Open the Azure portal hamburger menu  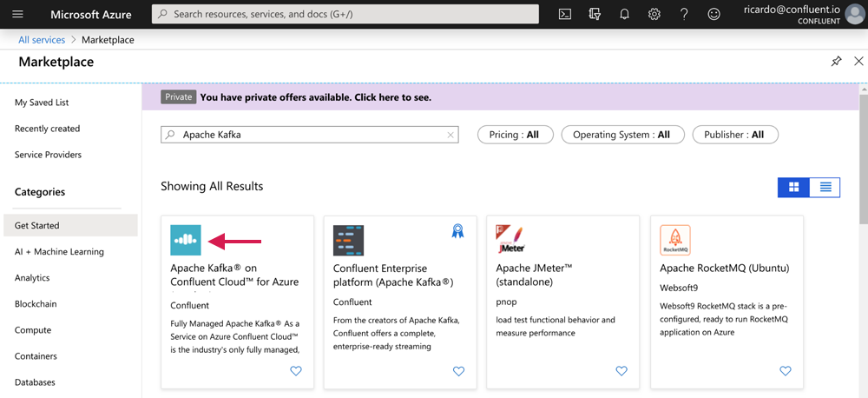(17, 15)
